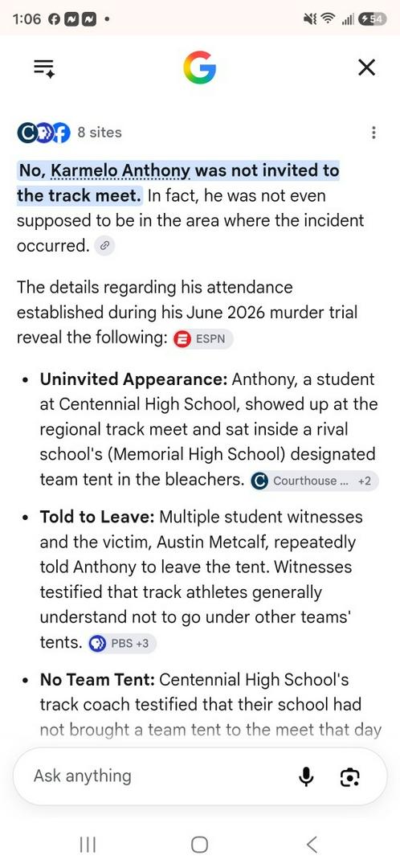Tap the Google G logo
This screenshot has width=400, height=868.
[x=200, y=68]
